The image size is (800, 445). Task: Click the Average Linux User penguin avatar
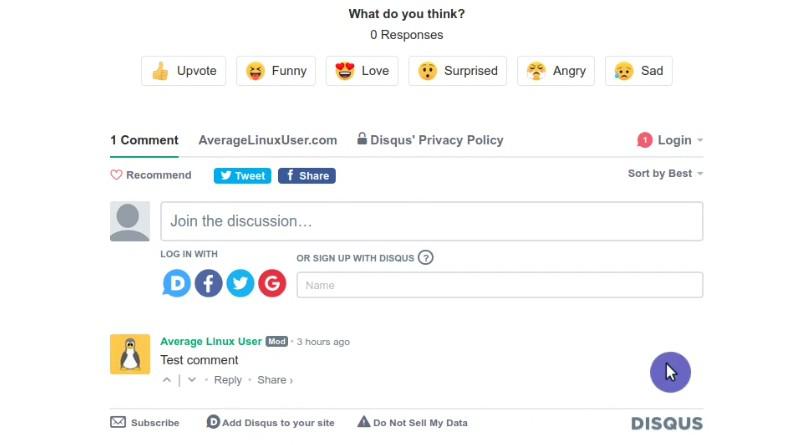point(130,354)
